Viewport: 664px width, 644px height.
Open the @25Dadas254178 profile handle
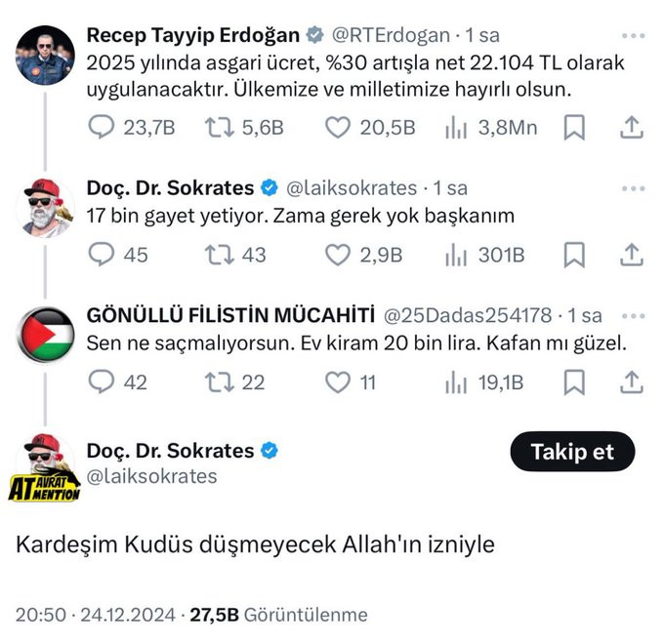pyautogui.click(x=468, y=315)
